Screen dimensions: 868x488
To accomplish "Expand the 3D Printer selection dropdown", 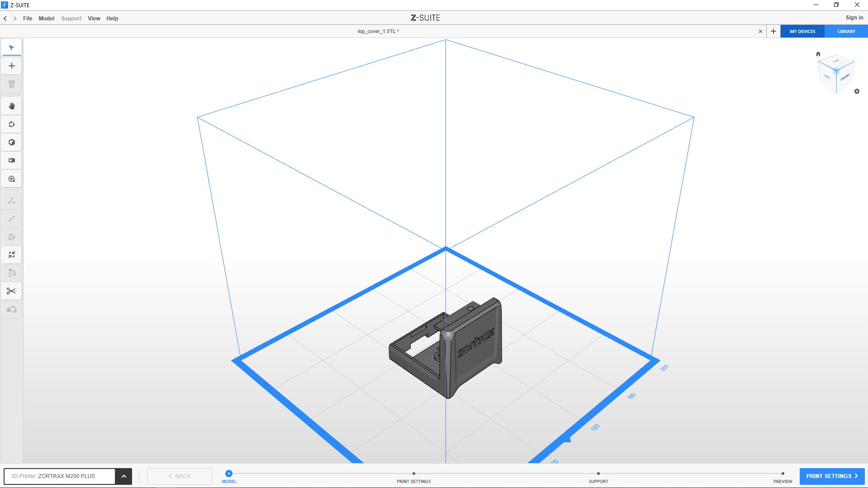I will point(123,476).
